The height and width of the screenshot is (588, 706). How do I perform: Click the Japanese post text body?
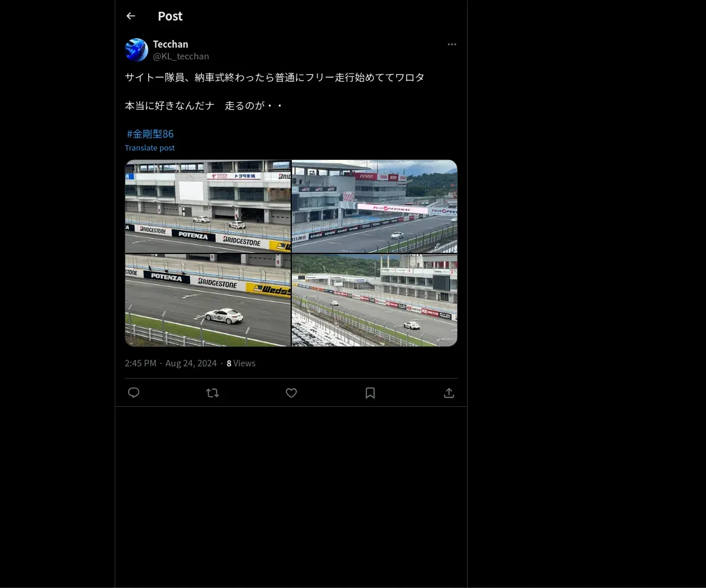pyautogui.click(x=275, y=91)
